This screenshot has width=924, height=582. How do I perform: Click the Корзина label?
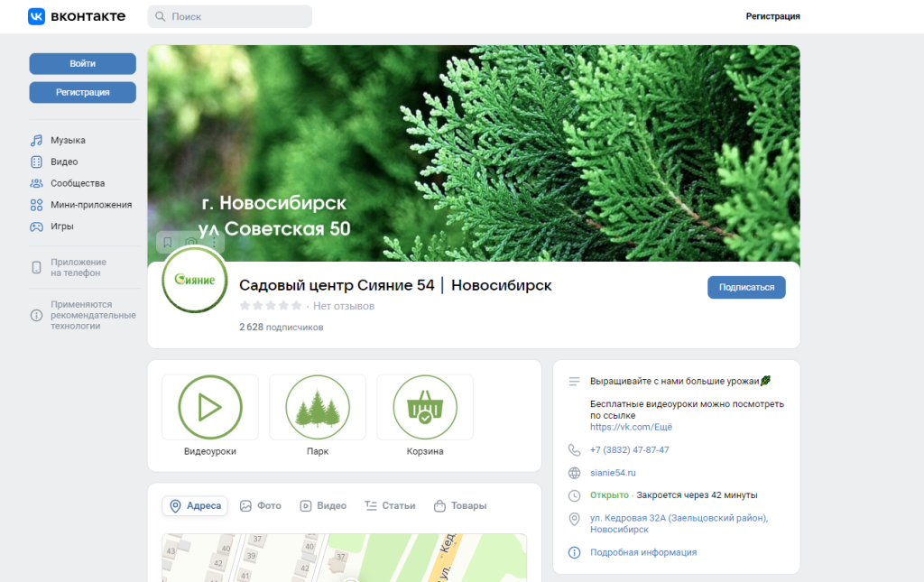tap(425, 451)
